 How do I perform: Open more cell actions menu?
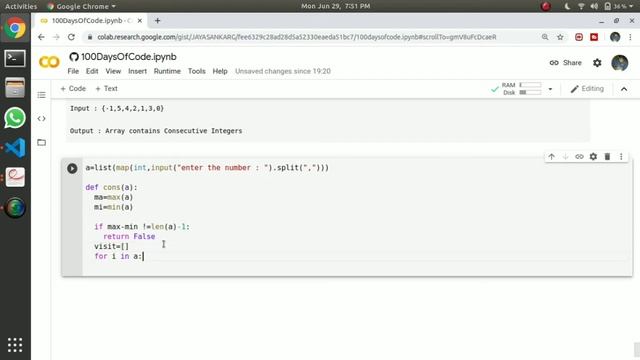tap(621, 157)
